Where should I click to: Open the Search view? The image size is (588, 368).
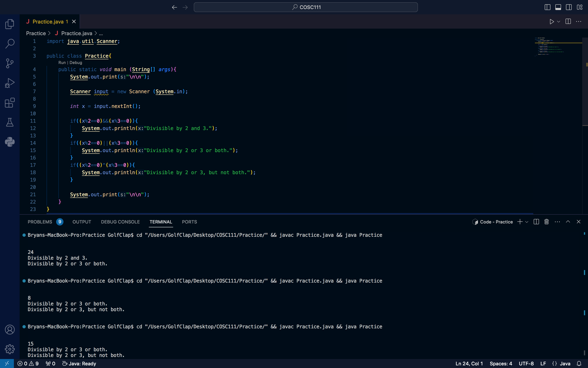(x=10, y=44)
